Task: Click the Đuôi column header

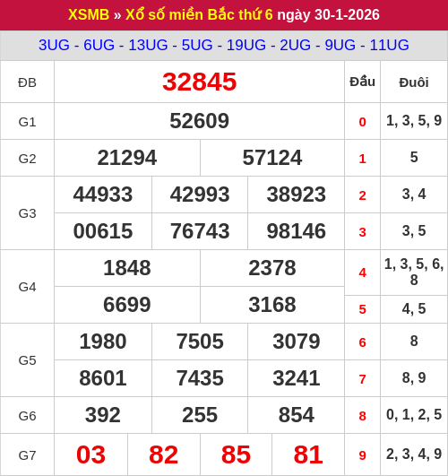Action: pos(414,82)
